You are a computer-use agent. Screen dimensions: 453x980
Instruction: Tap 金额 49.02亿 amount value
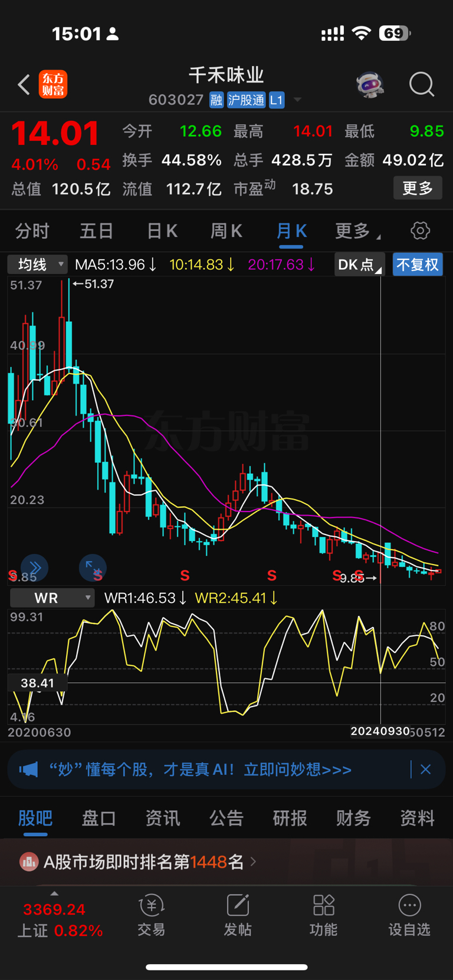394,160
